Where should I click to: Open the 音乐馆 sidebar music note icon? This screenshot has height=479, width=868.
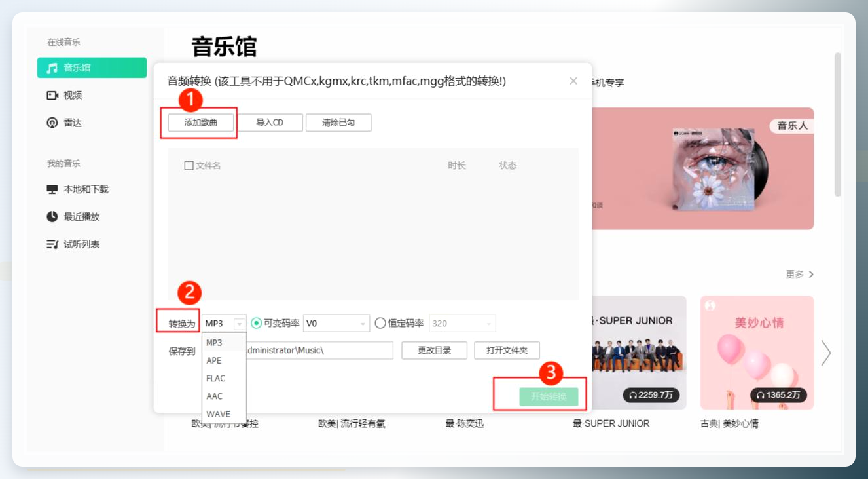[52, 67]
